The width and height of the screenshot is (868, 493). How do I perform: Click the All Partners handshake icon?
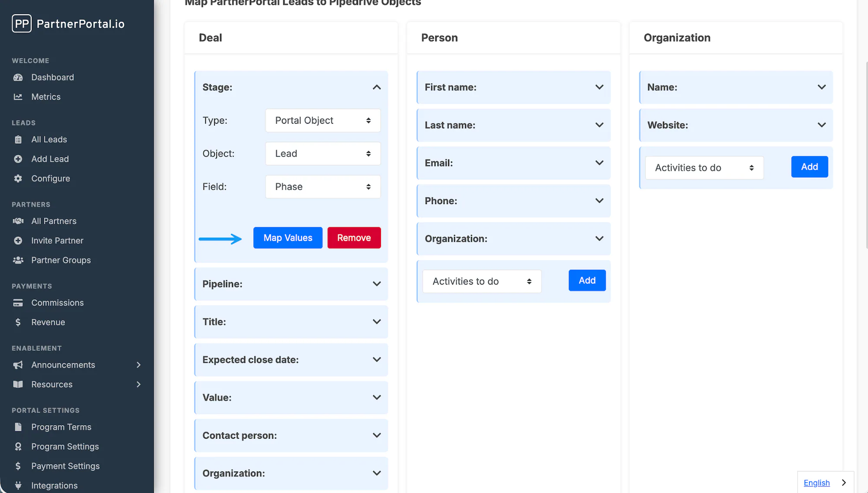[18, 221]
